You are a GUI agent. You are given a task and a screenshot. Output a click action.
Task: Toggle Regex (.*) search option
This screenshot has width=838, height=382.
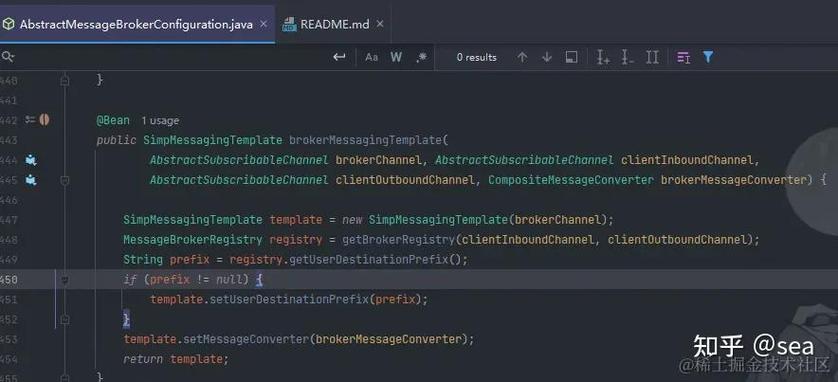[421, 57]
